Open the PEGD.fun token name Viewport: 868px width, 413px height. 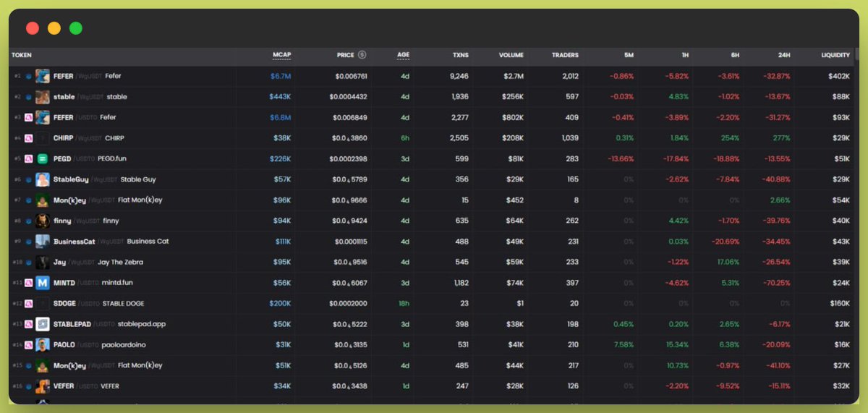[112, 158]
